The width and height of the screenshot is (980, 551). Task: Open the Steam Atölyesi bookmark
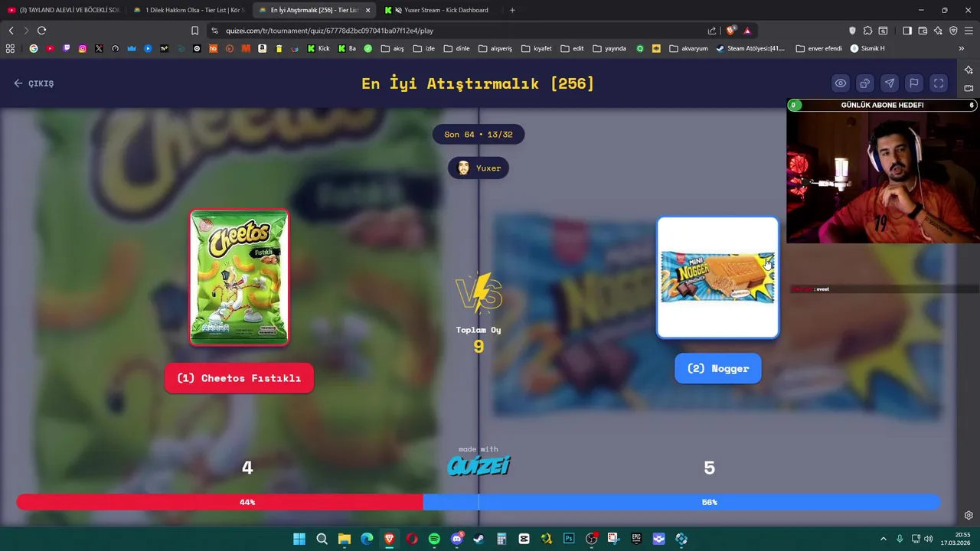click(x=750, y=48)
